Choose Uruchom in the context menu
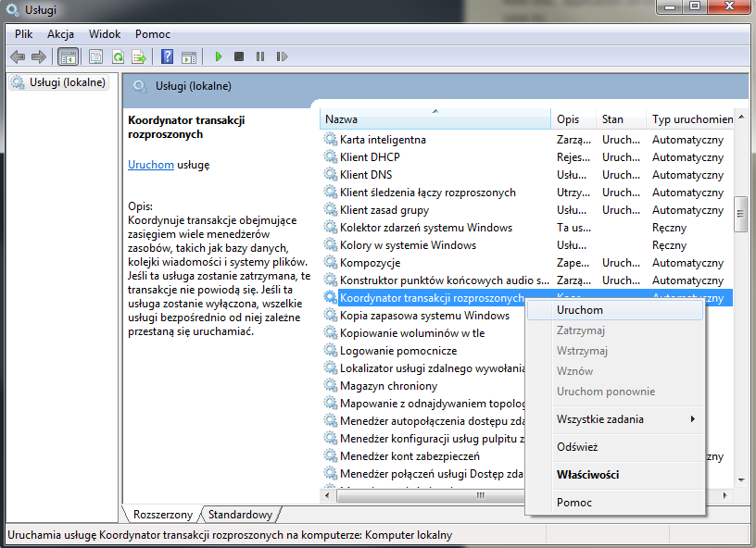 pos(615,310)
